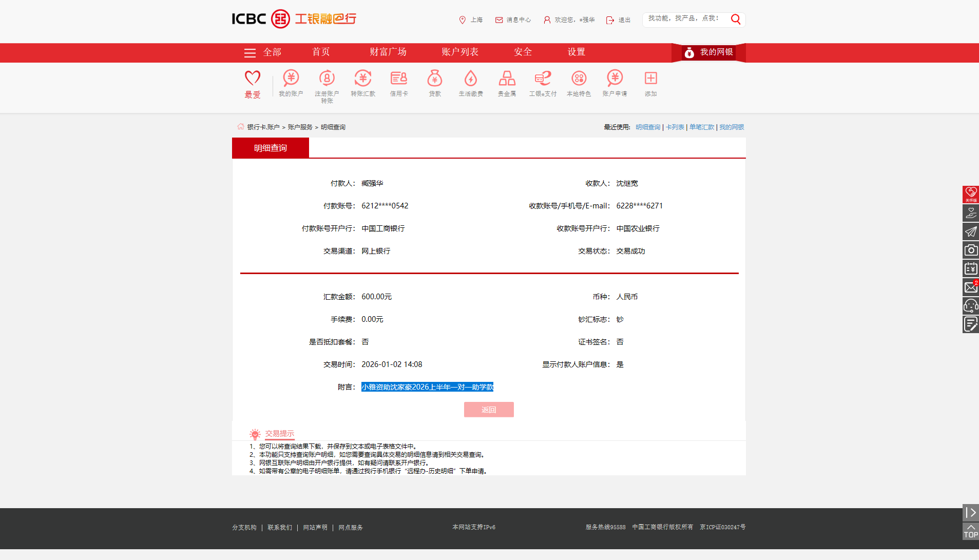Open 我的账户 (My Accounts) icon
The height and width of the screenshot is (560, 979).
tap(291, 83)
